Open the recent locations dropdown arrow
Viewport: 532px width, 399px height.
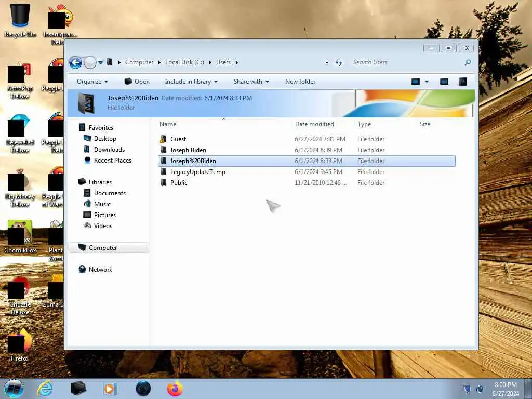(100, 63)
